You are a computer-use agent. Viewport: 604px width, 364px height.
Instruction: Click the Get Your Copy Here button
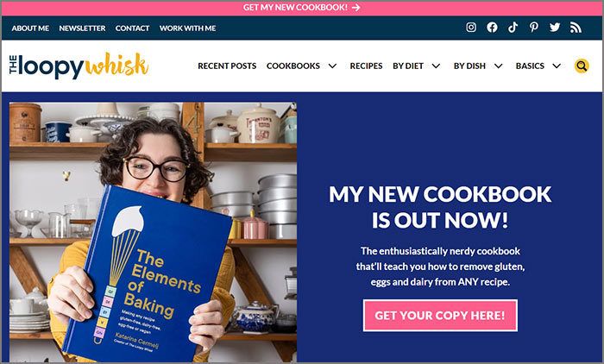[440, 316]
